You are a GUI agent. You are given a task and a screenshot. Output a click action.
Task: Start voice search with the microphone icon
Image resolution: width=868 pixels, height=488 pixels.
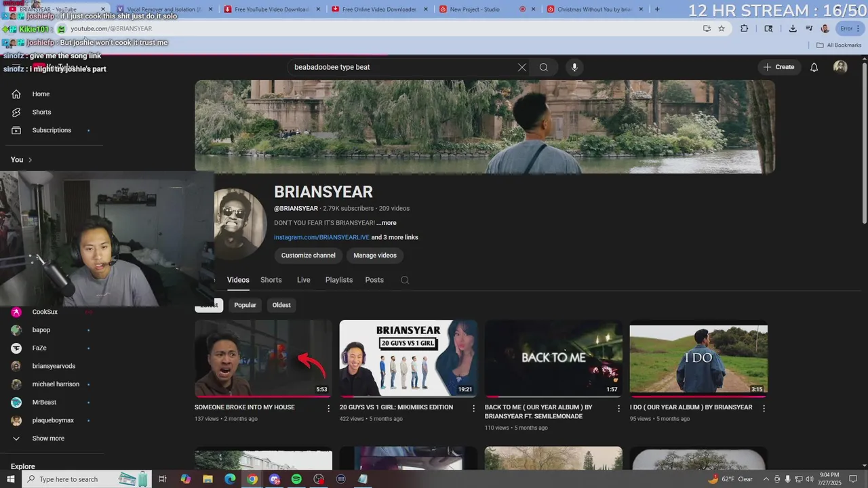(x=574, y=67)
